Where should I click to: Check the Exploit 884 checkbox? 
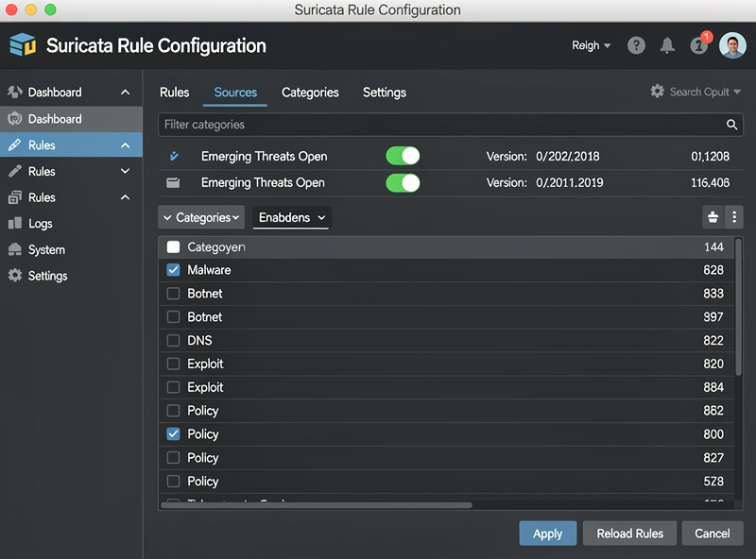[x=173, y=387]
